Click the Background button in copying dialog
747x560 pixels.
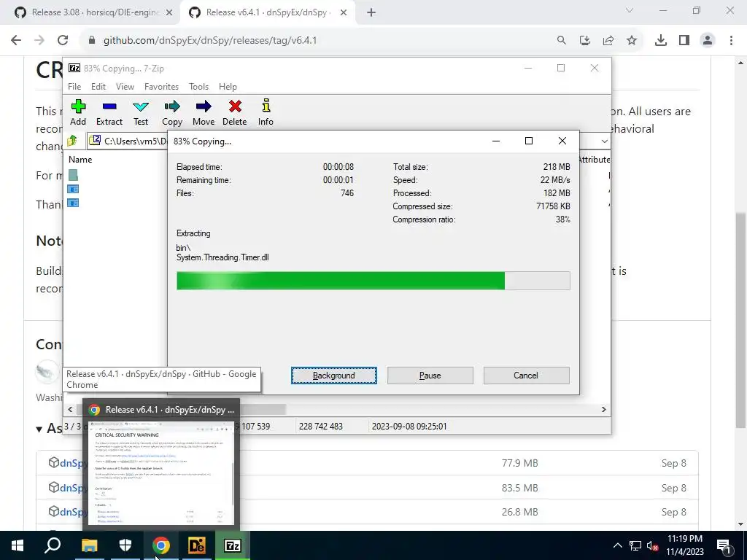[x=334, y=376]
